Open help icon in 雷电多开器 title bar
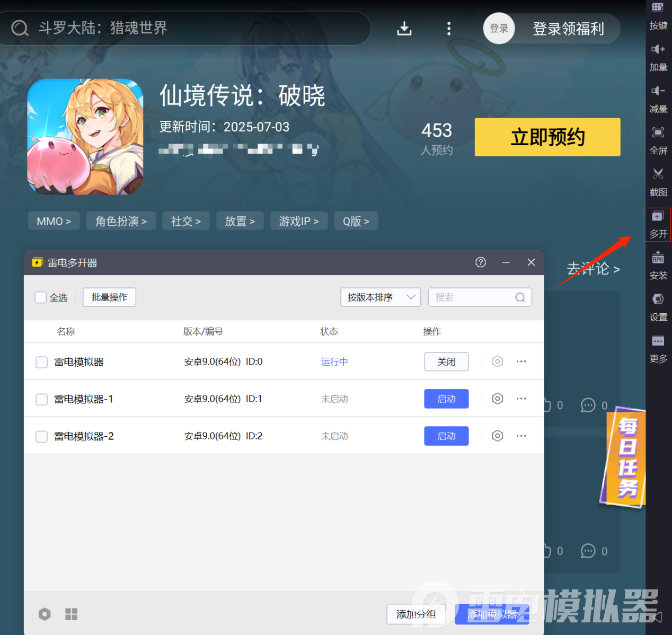Image resolution: width=672 pixels, height=635 pixels. point(481,262)
